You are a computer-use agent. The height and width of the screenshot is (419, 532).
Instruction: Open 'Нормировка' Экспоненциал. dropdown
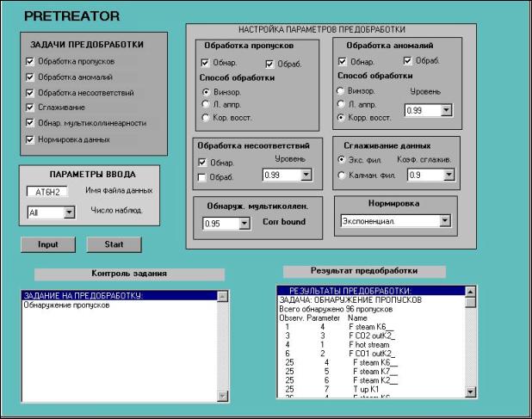point(445,221)
